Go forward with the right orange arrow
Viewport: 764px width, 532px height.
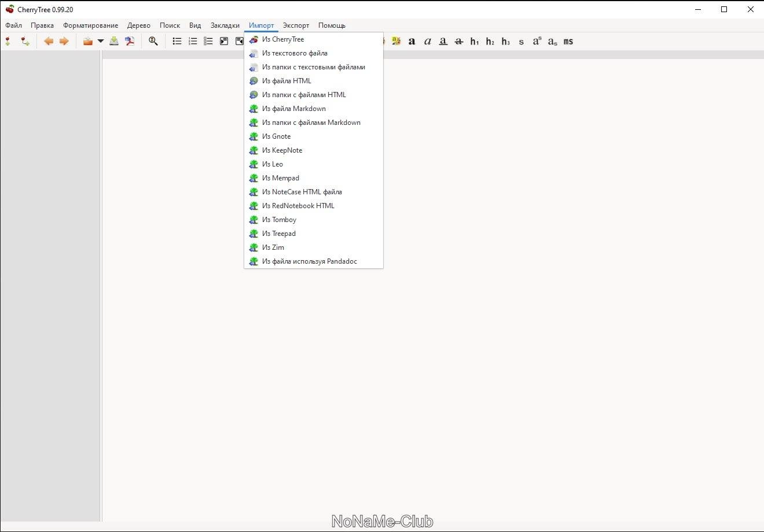coord(64,41)
